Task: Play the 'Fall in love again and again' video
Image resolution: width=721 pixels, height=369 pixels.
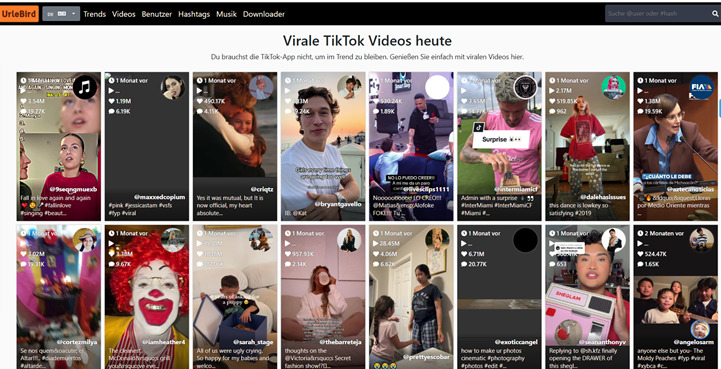Action: click(58, 146)
